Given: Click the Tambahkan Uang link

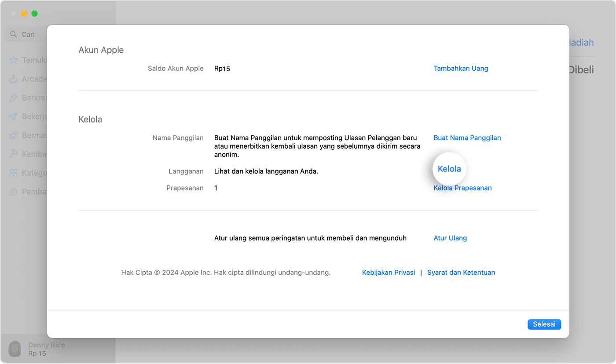Looking at the screenshot, I should coord(461,69).
